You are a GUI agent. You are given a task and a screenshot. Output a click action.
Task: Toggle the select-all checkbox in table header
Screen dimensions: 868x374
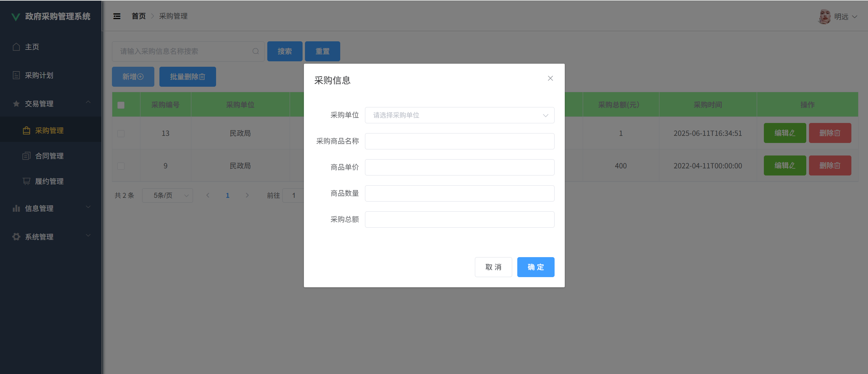click(x=121, y=105)
